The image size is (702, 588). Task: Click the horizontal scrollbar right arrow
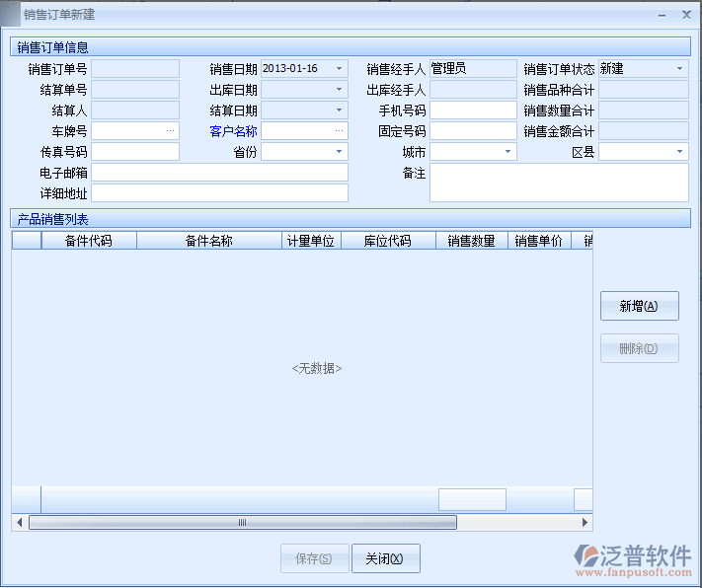585,522
